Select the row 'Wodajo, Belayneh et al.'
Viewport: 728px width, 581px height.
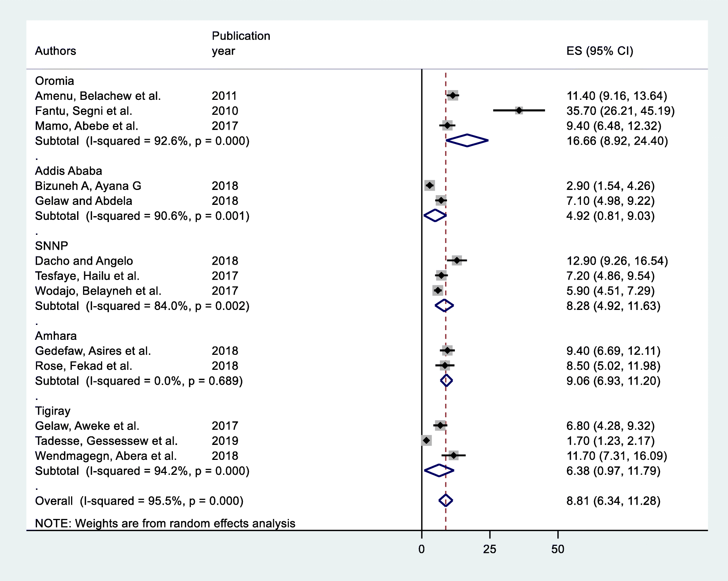pyautogui.click(x=345, y=290)
